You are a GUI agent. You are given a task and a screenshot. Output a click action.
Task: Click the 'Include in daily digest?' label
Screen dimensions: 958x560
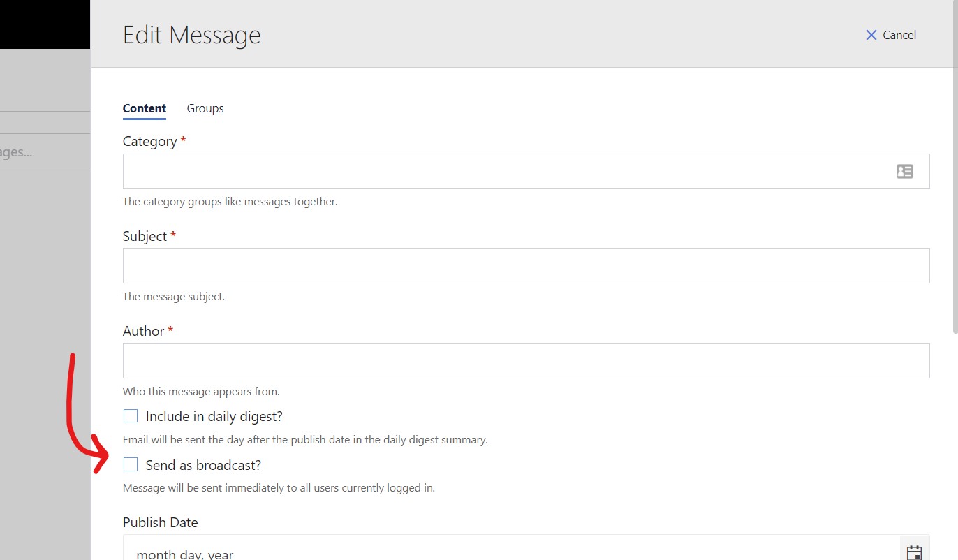click(x=214, y=416)
